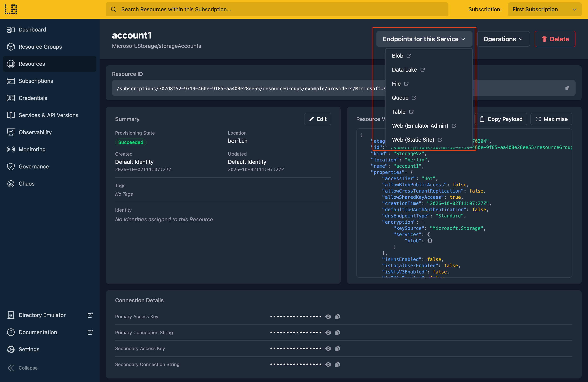
Task: Copy the Secondary Access Key
Action: (338, 348)
